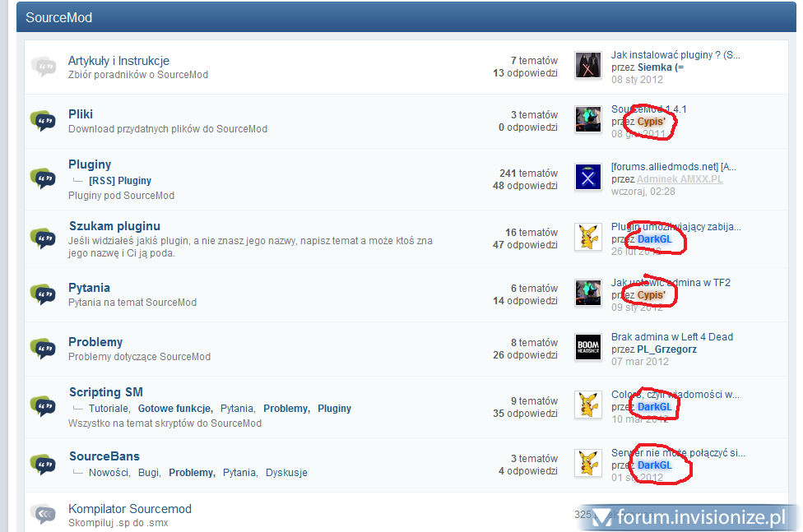Open Cypis' avatar in the Pliki row
Image resolution: width=803 pixels, height=532 pixels.
click(588, 119)
